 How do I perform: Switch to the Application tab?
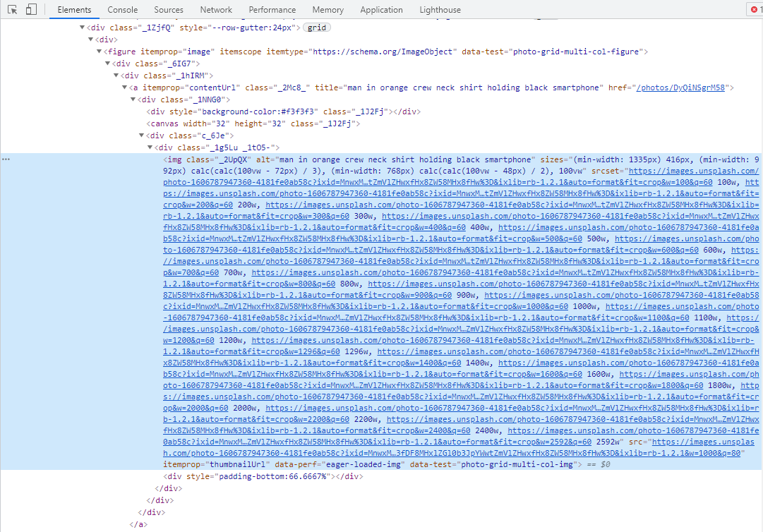pyautogui.click(x=381, y=10)
